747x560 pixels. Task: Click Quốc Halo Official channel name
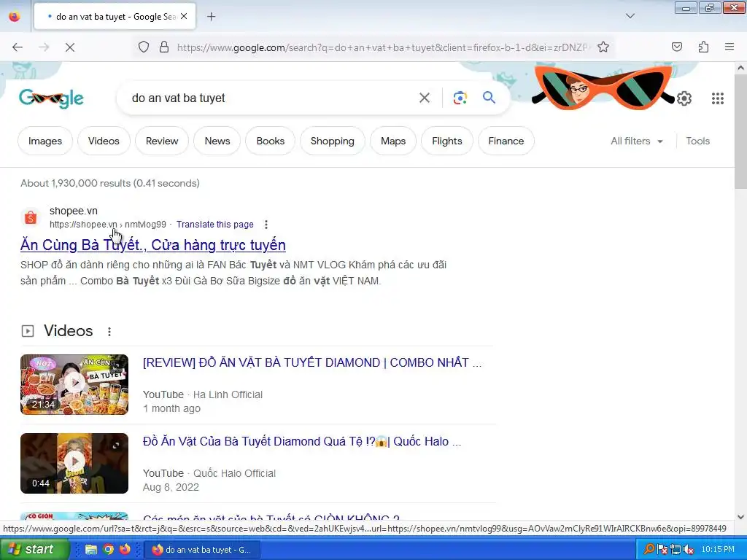tap(234, 473)
